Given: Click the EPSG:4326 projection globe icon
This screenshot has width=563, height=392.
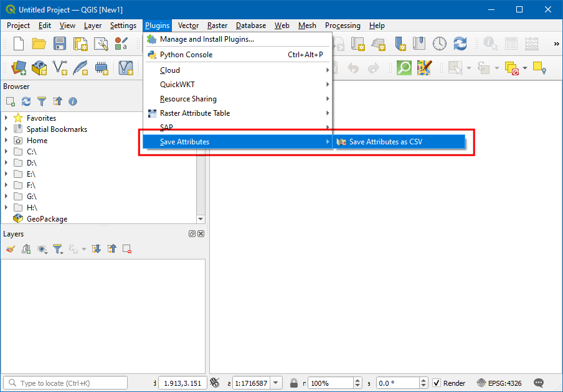Looking at the screenshot, I should point(481,383).
